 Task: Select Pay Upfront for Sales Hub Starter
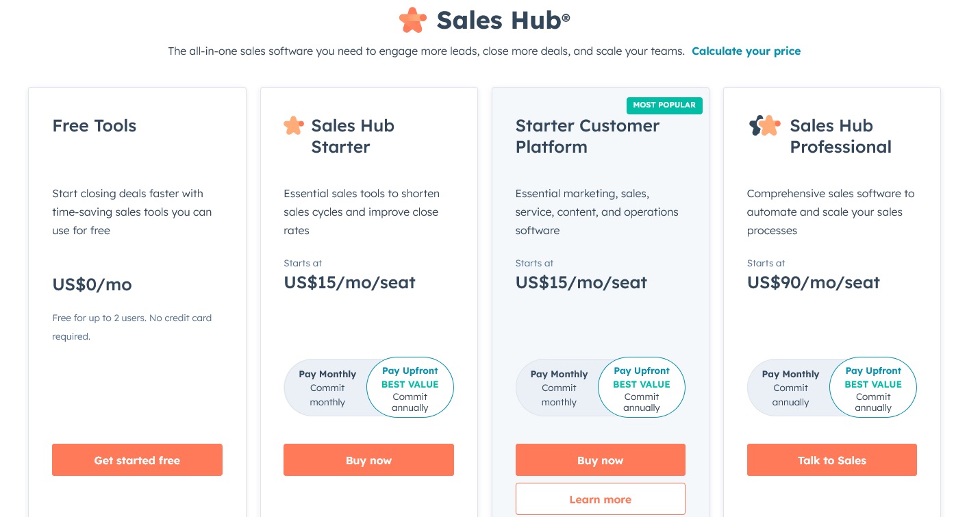(x=410, y=387)
